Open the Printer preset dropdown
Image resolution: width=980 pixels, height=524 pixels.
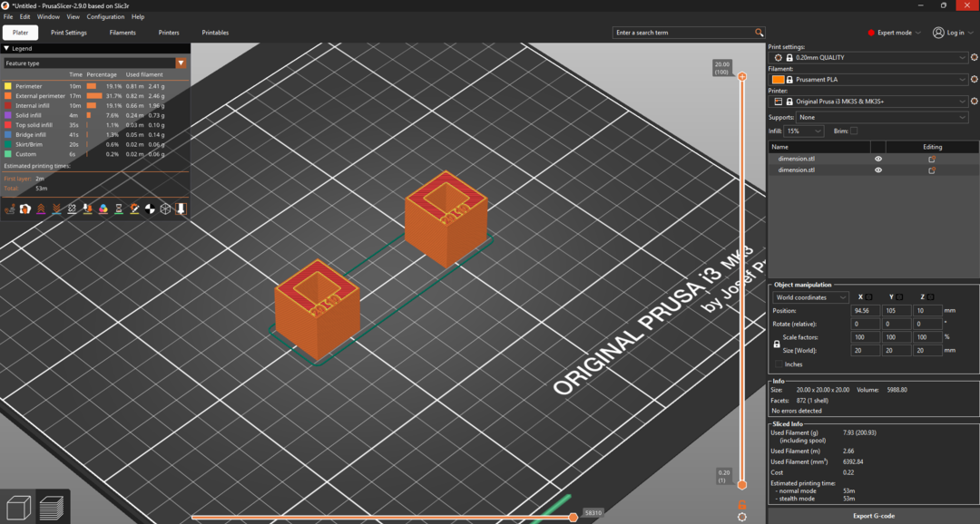869,102
